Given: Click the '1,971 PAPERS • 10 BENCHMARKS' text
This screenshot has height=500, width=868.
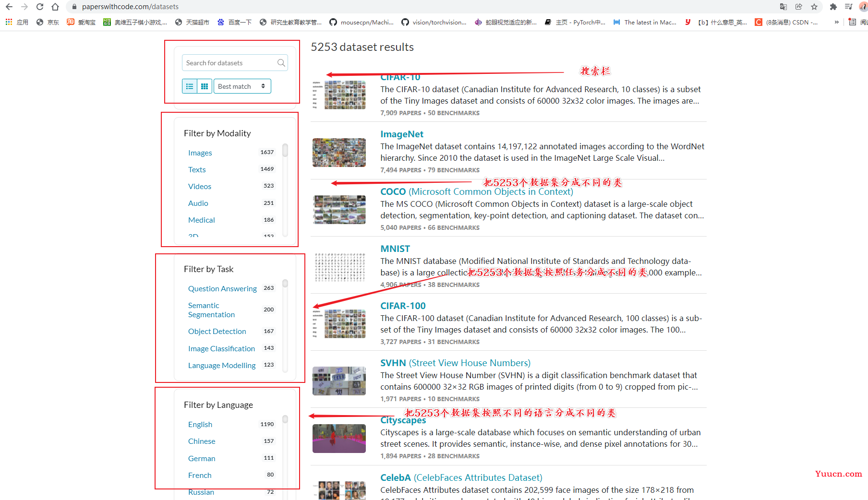Looking at the screenshot, I should click(x=430, y=399).
